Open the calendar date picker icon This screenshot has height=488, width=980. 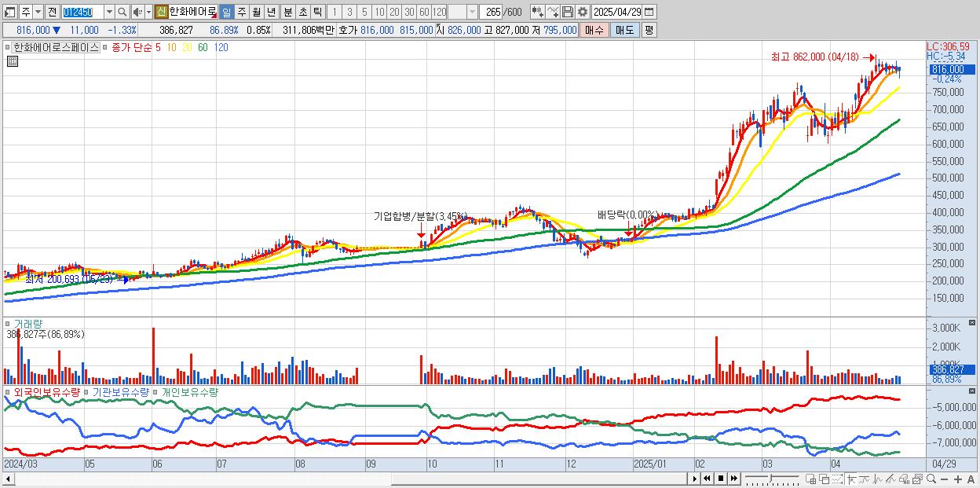649,12
